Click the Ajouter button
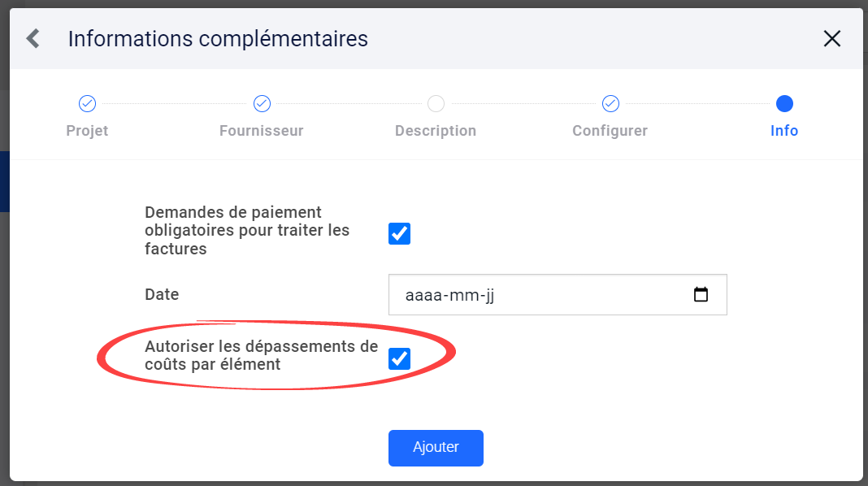868x486 pixels. (436, 448)
